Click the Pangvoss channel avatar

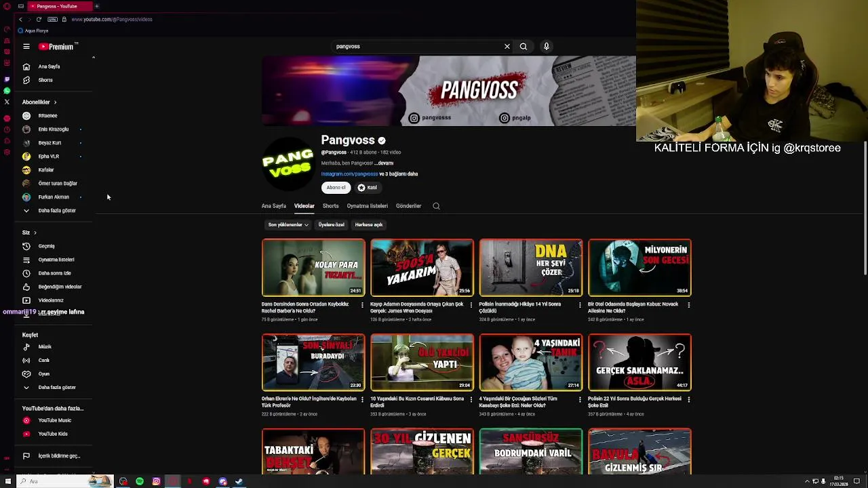click(x=288, y=165)
